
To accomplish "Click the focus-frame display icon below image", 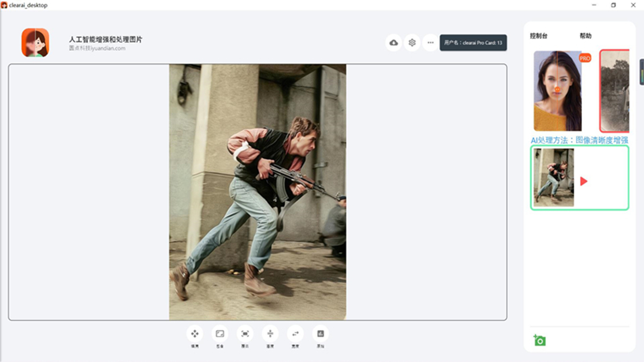I will (245, 333).
